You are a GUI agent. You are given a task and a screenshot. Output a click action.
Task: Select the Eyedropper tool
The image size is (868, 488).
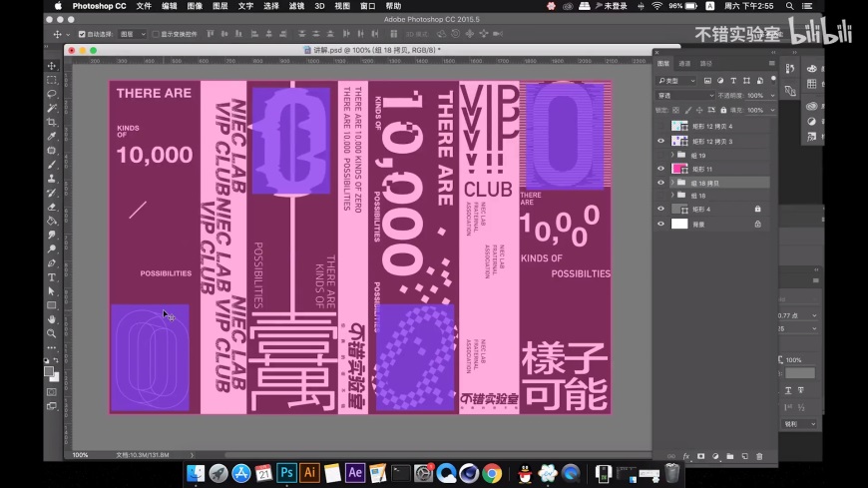(52, 137)
